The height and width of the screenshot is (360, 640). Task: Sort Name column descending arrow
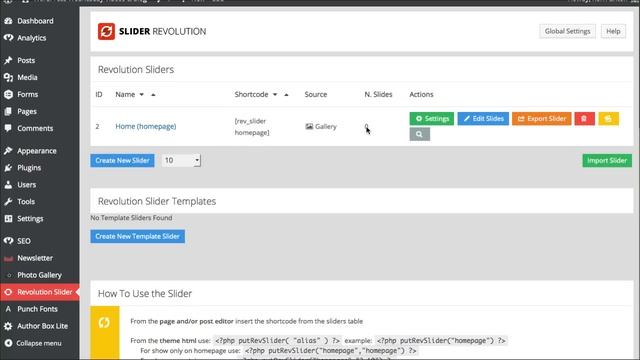click(142, 95)
